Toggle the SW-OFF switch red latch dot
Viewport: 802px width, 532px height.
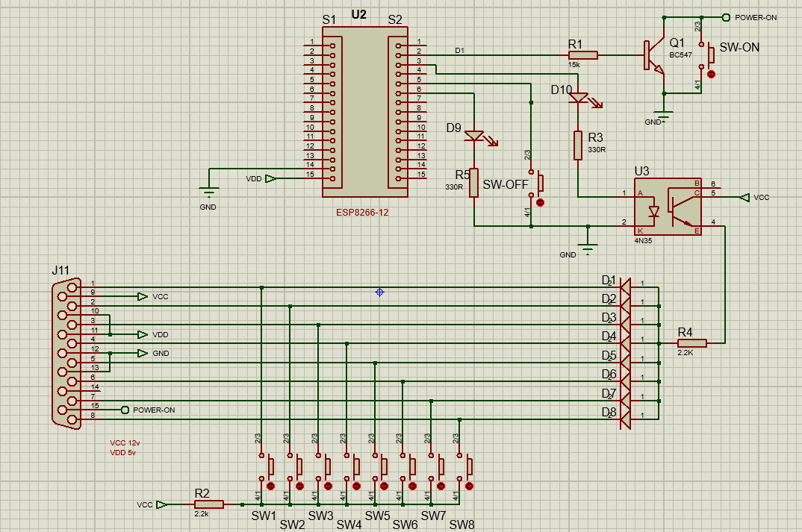click(541, 202)
